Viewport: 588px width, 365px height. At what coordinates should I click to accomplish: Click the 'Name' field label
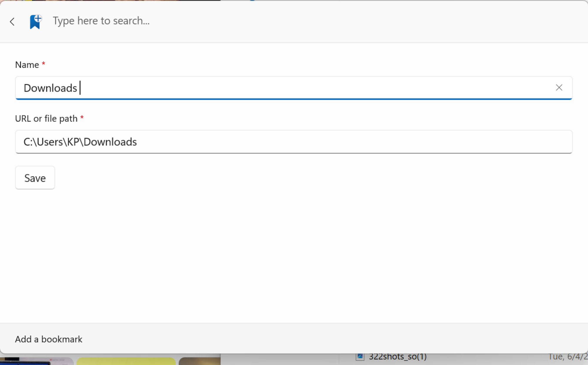point(27,65)
